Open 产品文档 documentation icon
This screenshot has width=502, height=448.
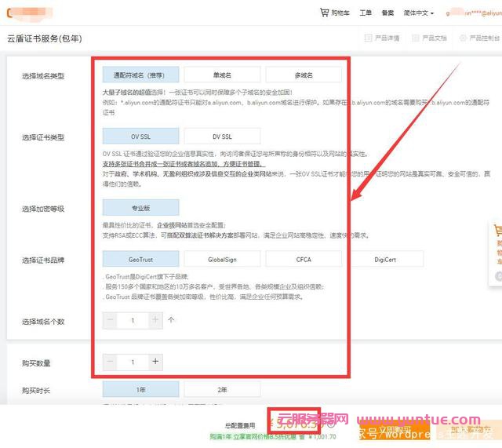(x=430, y=38)
